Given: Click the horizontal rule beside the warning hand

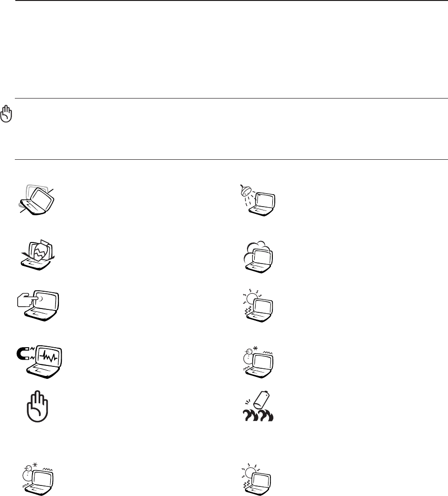Looking at the screenshot, I should tap(231, 99).
